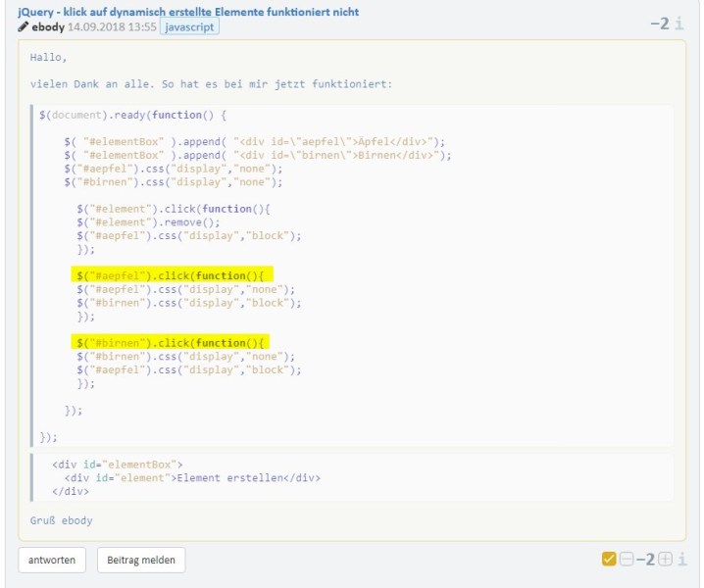Toggle the yellow checkmark box
The height and width of the screenshot is (588, 704).
tap(610, 560)
